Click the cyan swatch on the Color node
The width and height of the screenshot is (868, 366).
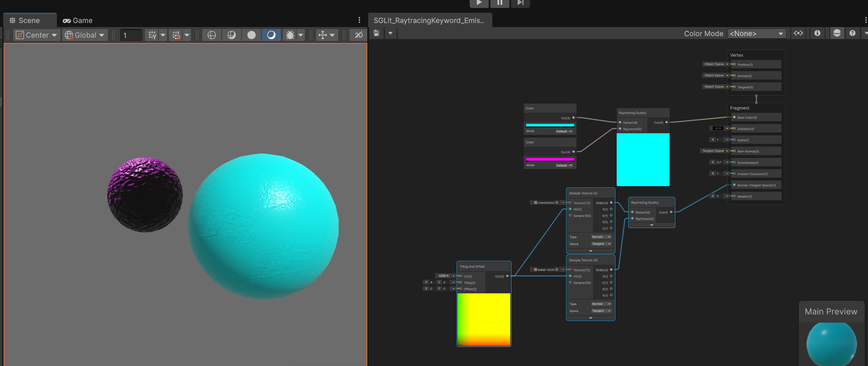pos(550,125)
